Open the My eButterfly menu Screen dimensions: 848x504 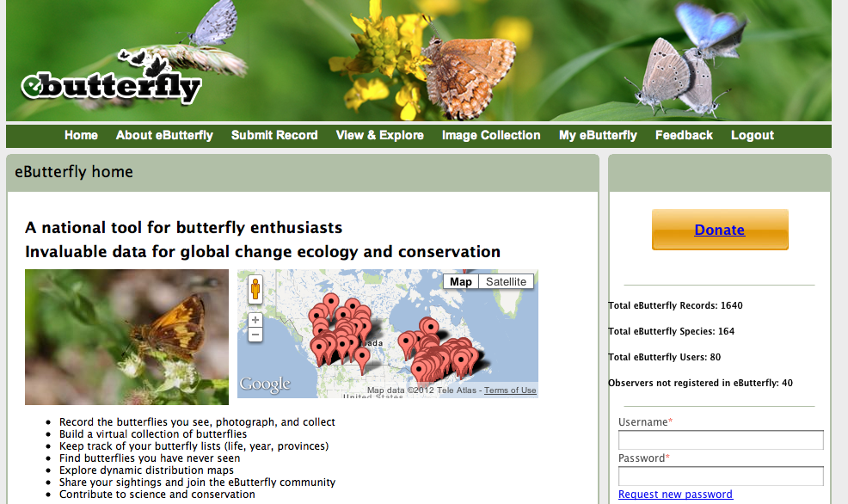pos(598,135)
